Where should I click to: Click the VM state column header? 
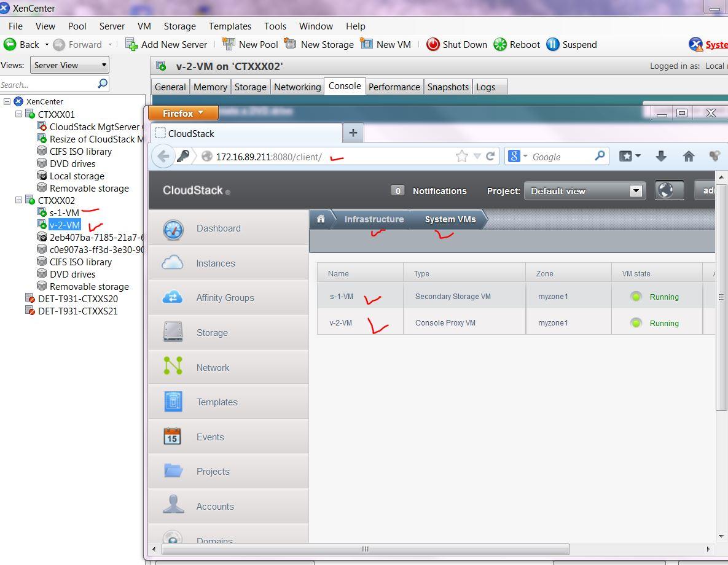[x=636, y=273]
